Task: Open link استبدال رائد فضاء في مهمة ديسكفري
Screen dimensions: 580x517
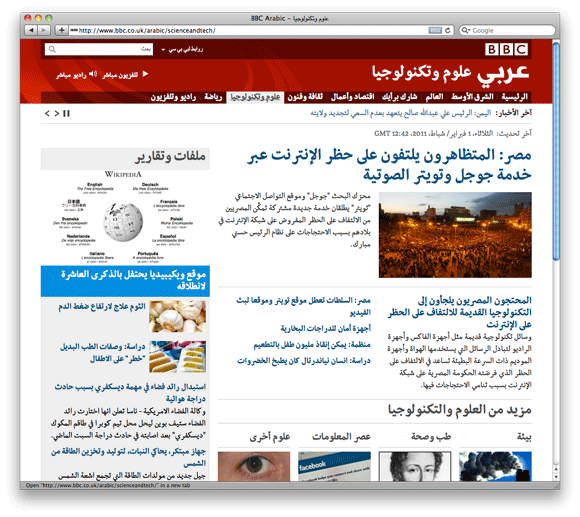Action: [130, 393]
